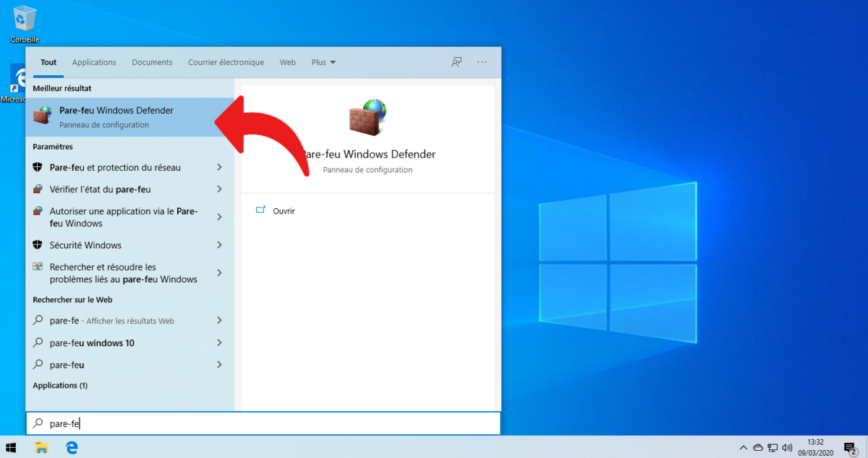The height and width of the screenshot is (458, 868).
Task: Click Ouvrir in the preview pane
Action: (284, 211)
